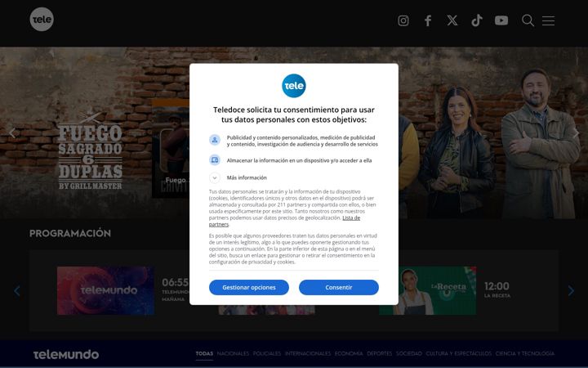Open the YouTube icon in header
588x368 pixels.
[x=501, y=20]
